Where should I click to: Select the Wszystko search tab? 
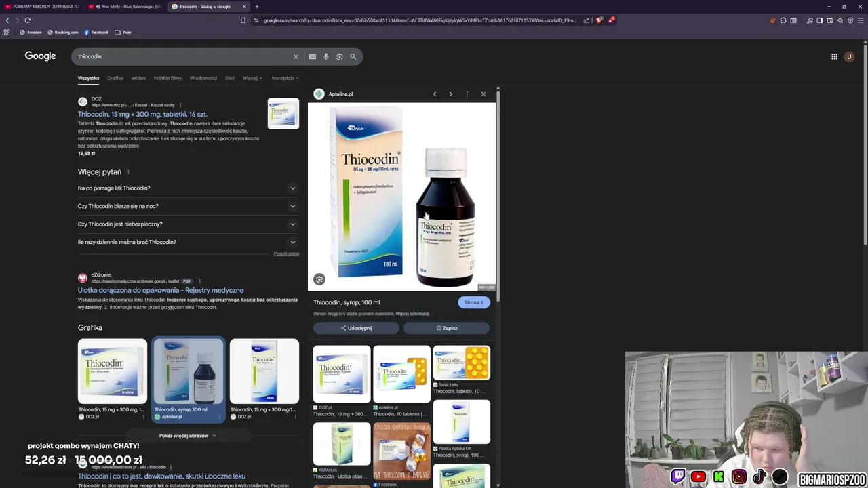(x=88, y=78)
